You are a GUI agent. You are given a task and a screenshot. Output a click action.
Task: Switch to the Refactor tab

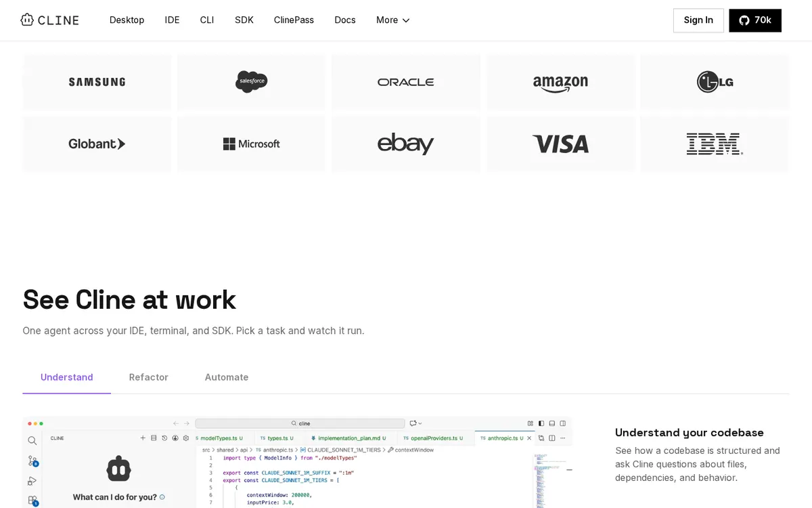click(149, 377)
